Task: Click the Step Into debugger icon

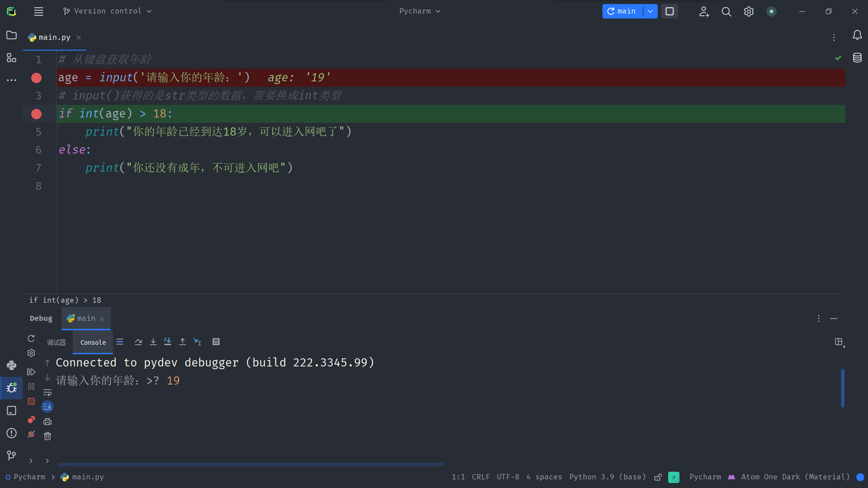Action: click(153, 342)
